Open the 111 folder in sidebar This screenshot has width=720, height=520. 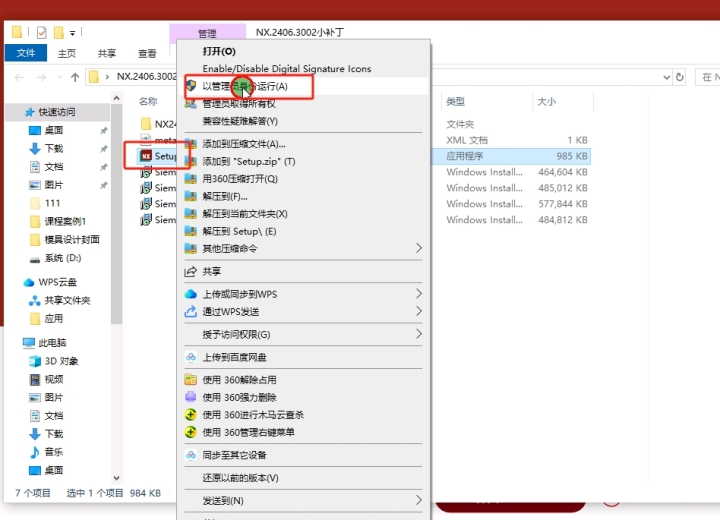pos(52,203)
